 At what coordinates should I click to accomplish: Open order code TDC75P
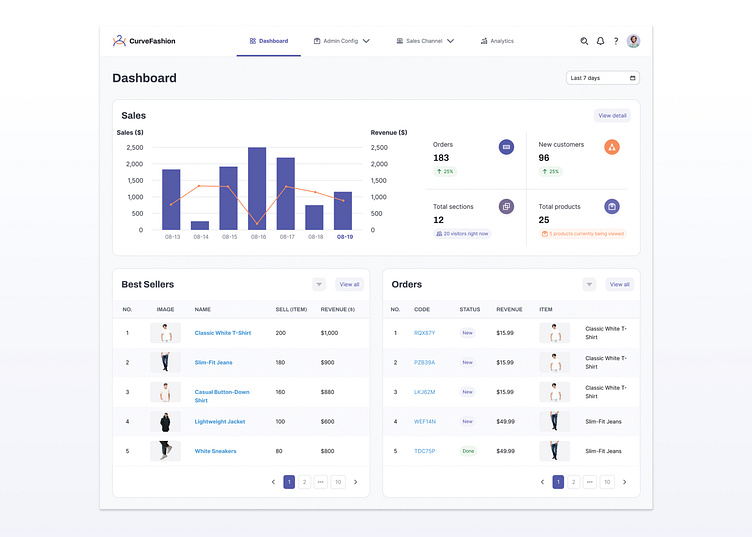click(x=424, y=451)
